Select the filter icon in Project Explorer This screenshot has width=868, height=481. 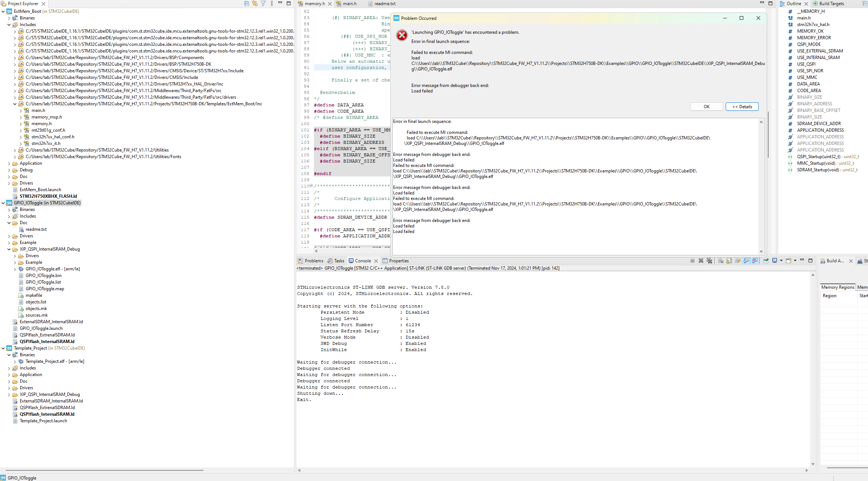(263, 3)
